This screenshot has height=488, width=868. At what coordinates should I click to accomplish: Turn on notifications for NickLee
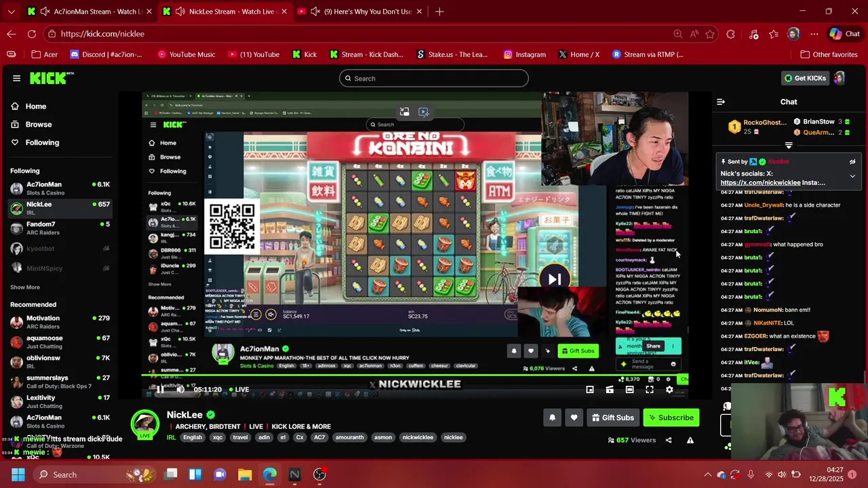[x=552, y=418]
